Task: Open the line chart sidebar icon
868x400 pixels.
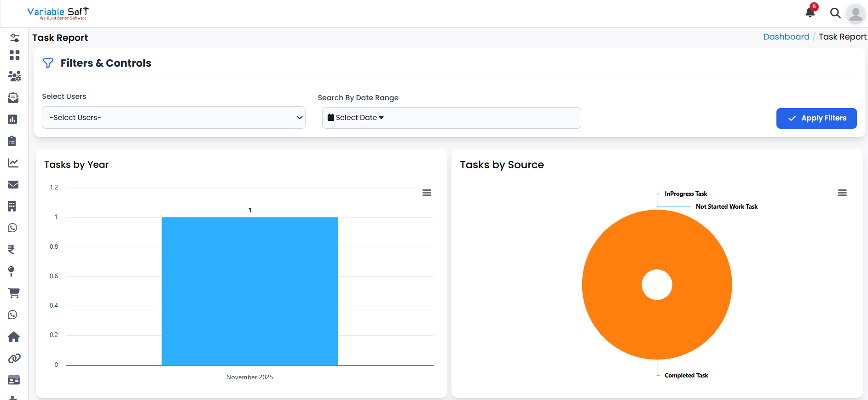Action: pos(13,163)
